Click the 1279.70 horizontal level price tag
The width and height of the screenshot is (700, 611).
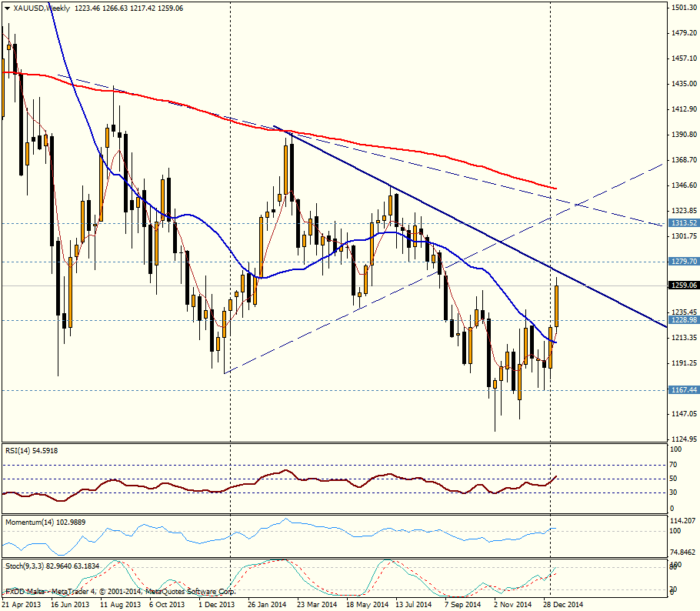(x=683, y=262)
